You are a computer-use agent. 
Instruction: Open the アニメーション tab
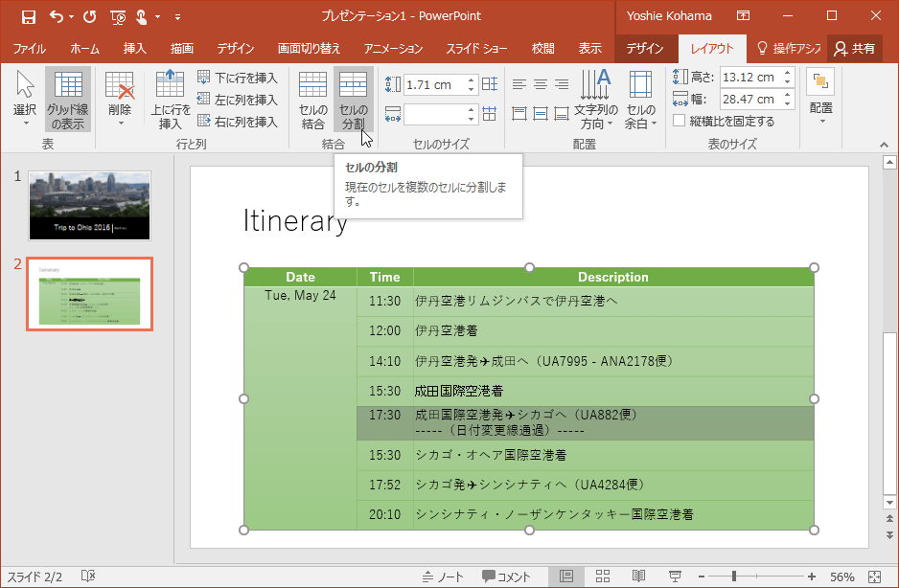[393, 49]
